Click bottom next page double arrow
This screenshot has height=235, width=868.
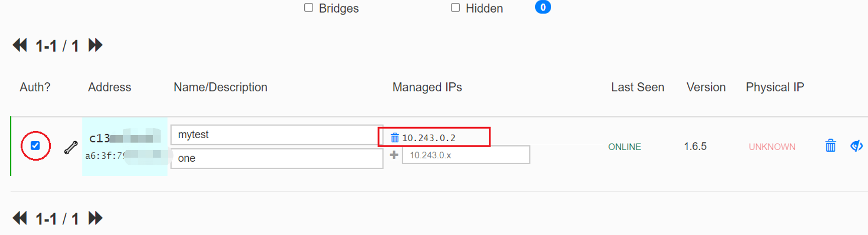[x=95, y=218]
